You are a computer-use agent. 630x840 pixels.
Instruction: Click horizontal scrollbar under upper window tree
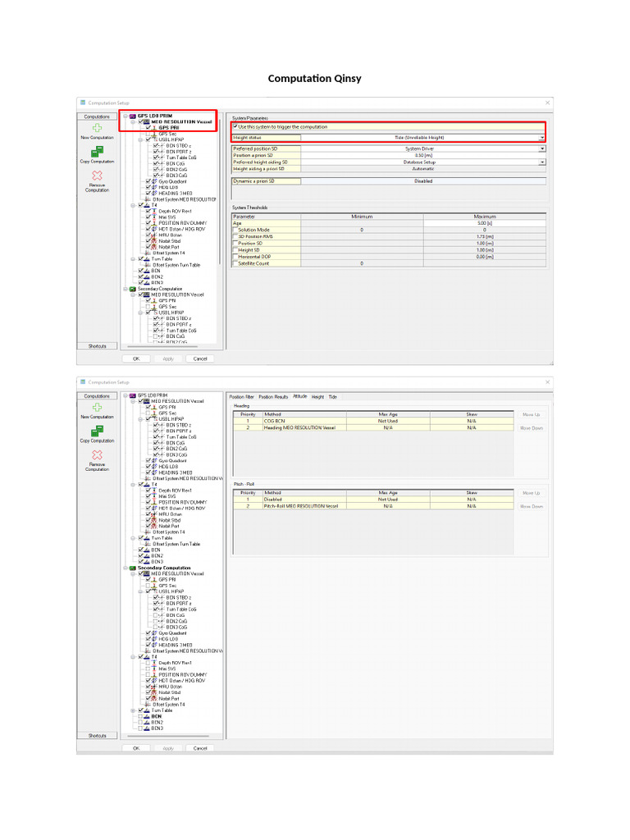(x=163, y=347)
